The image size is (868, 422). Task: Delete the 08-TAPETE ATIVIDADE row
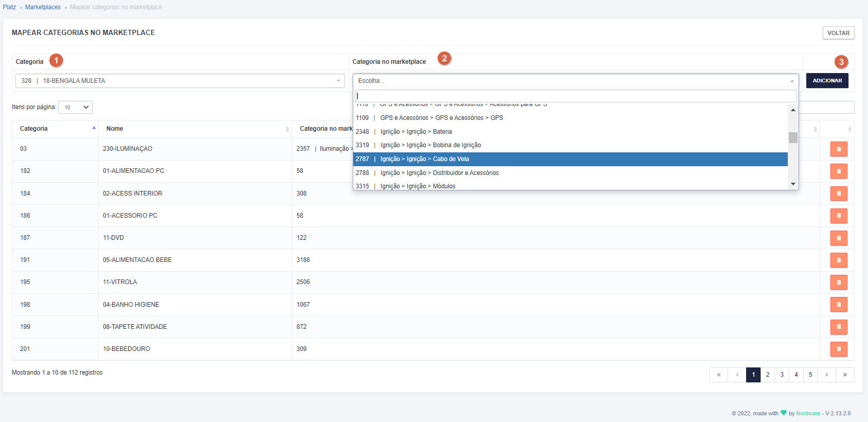tap(839, 327)
